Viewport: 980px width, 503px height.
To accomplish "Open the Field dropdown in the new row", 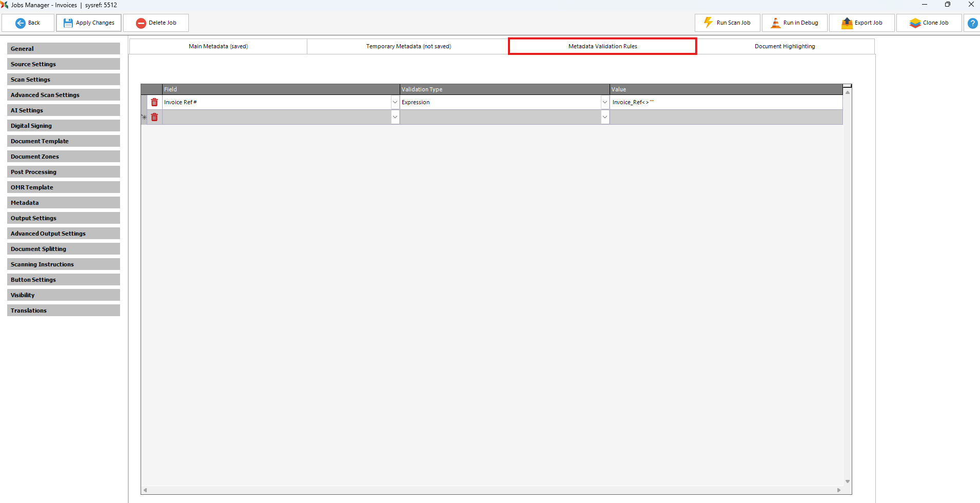I will pos(395,117).
